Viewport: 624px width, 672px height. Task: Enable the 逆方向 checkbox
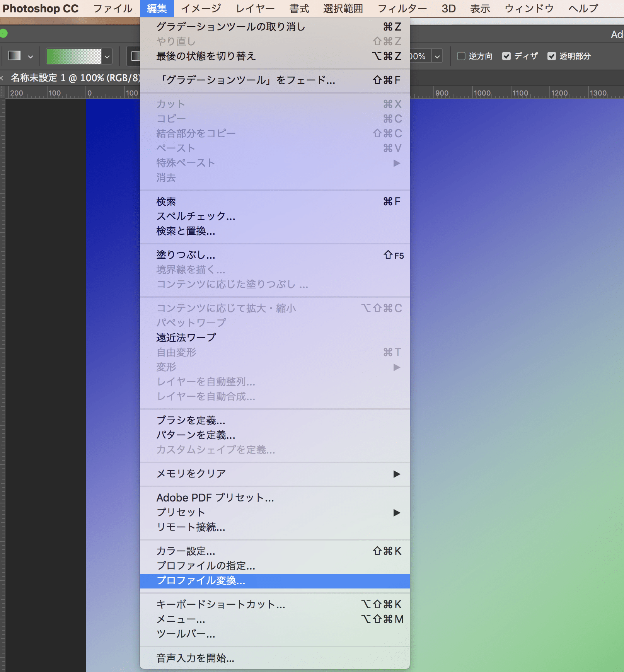(x=461, y=56)
